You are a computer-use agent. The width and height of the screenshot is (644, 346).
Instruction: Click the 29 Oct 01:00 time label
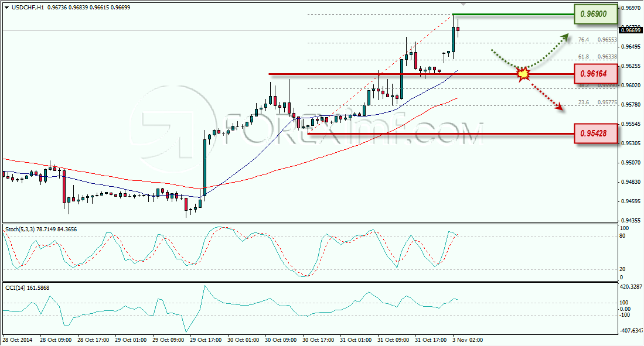131,340
